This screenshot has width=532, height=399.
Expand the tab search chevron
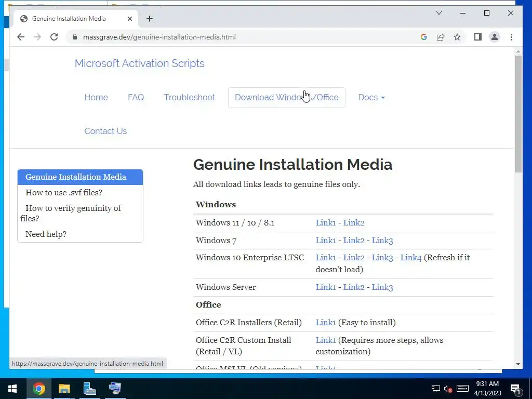point(438,13)
